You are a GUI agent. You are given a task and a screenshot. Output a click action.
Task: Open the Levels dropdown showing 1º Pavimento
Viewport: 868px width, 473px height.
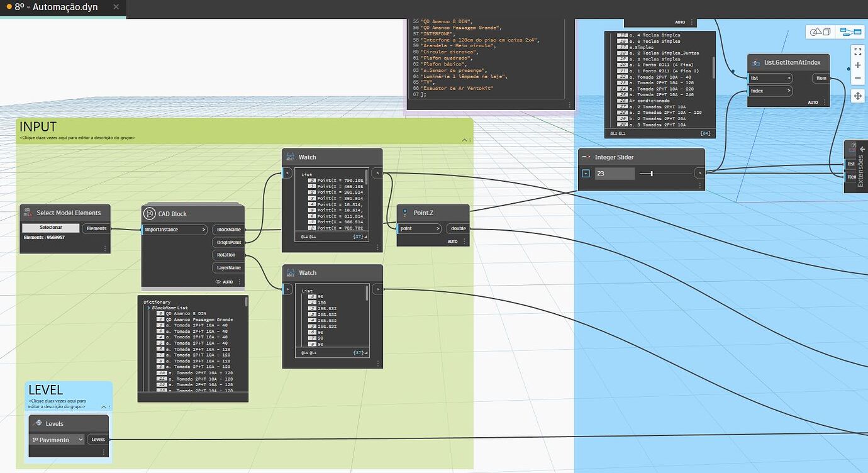pos(57,440)
